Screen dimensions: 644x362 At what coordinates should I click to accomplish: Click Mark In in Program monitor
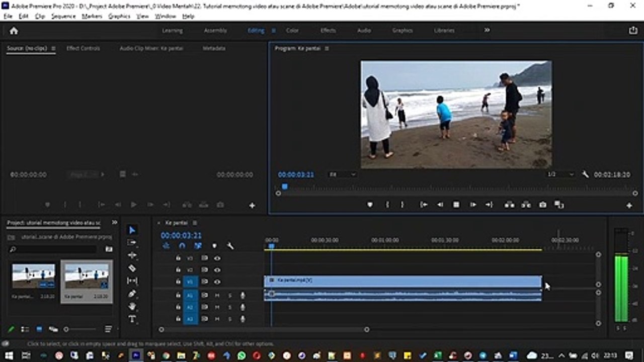tap(387, 205)
